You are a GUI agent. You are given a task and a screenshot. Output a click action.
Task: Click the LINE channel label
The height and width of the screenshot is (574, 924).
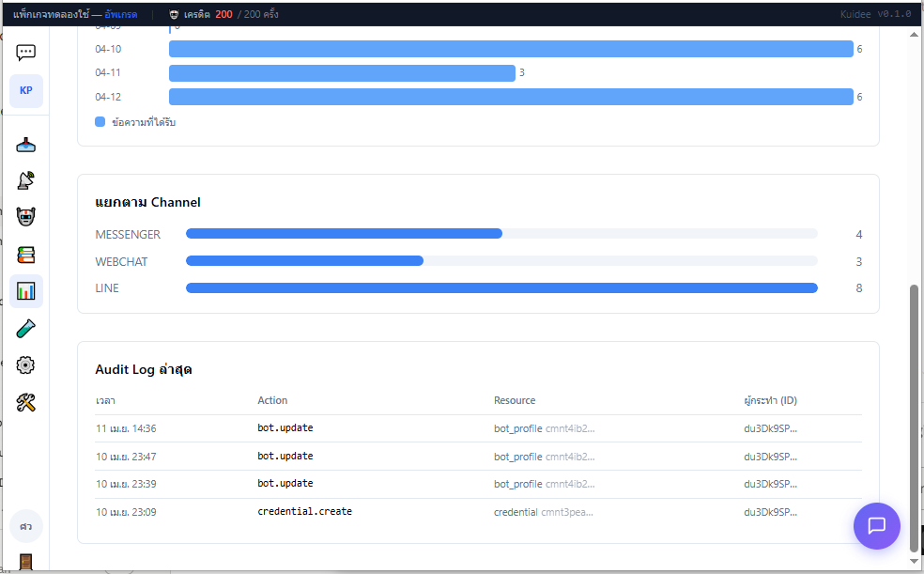(107, 288)
